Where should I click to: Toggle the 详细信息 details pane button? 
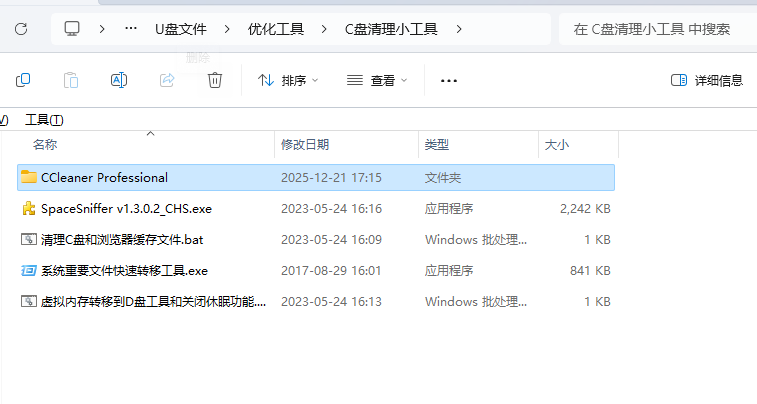coord(707,81)
